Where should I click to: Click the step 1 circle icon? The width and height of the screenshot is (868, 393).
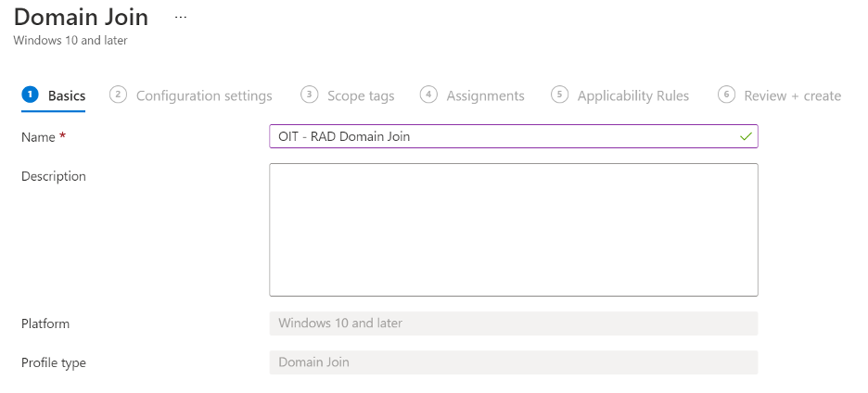(x=30, y=95)
